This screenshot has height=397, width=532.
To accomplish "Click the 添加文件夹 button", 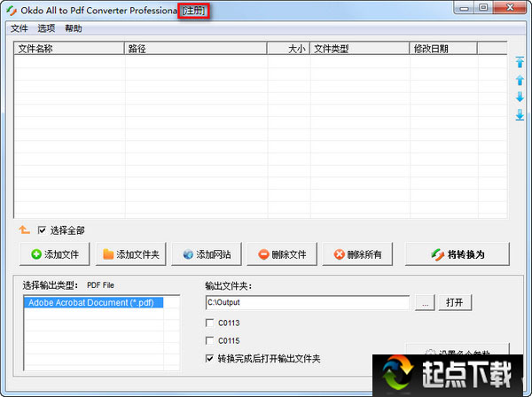I will [131, 254].
